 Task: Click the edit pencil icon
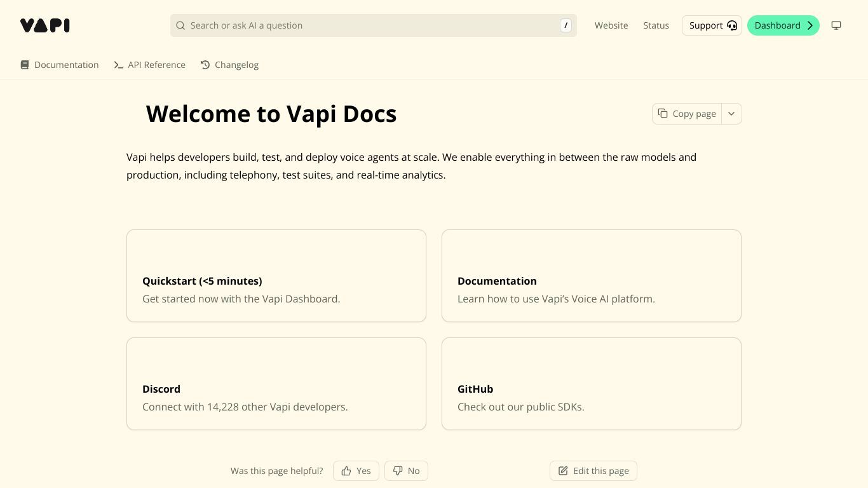tap(563, 471)
